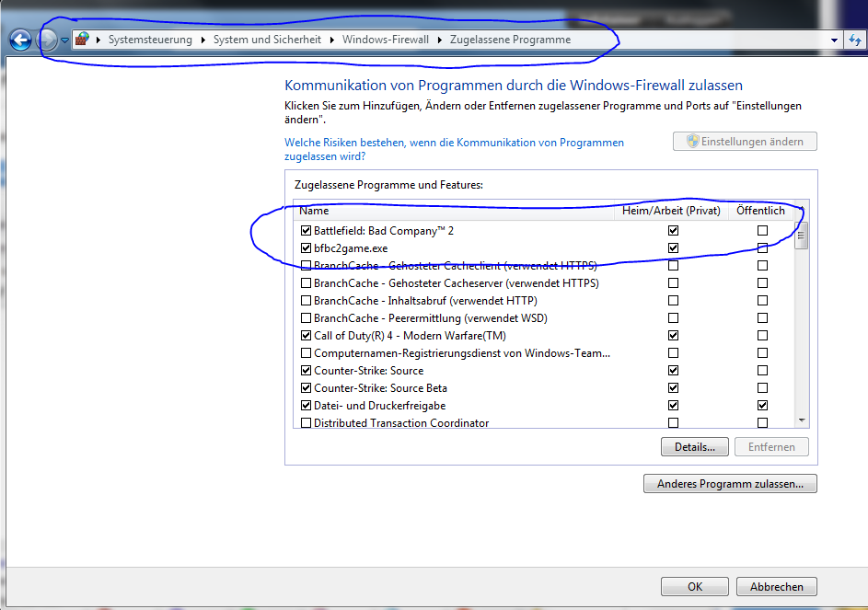Screen dimensions: 868x610
Task: Navigate to Systemsteuerung breadcrumb
Action: pos(150,40)
